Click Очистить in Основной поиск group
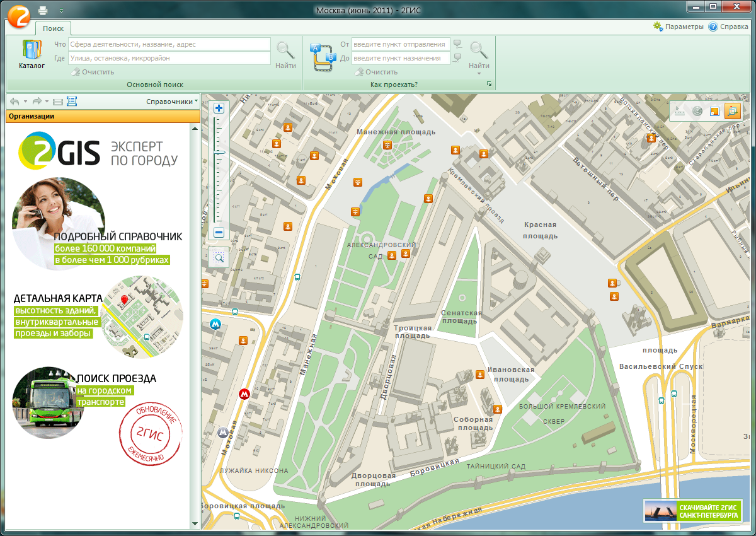Screen dimensions: 756x536 [93, 72]
